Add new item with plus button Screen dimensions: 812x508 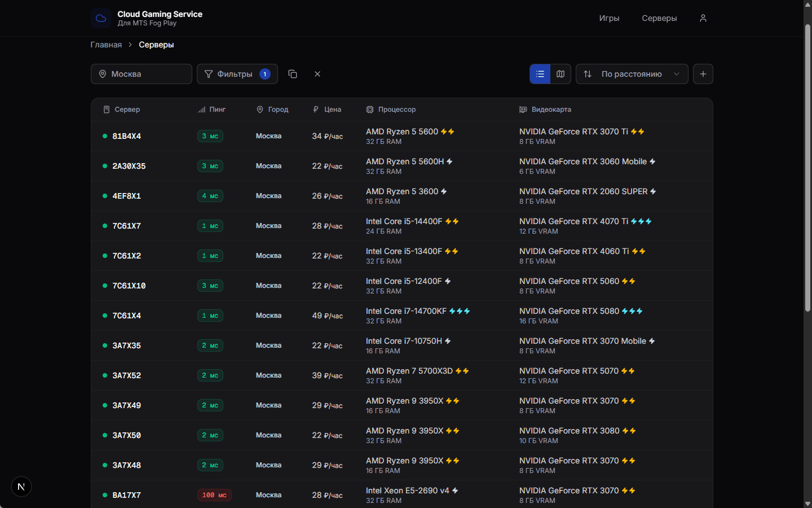tap(703, 74)
